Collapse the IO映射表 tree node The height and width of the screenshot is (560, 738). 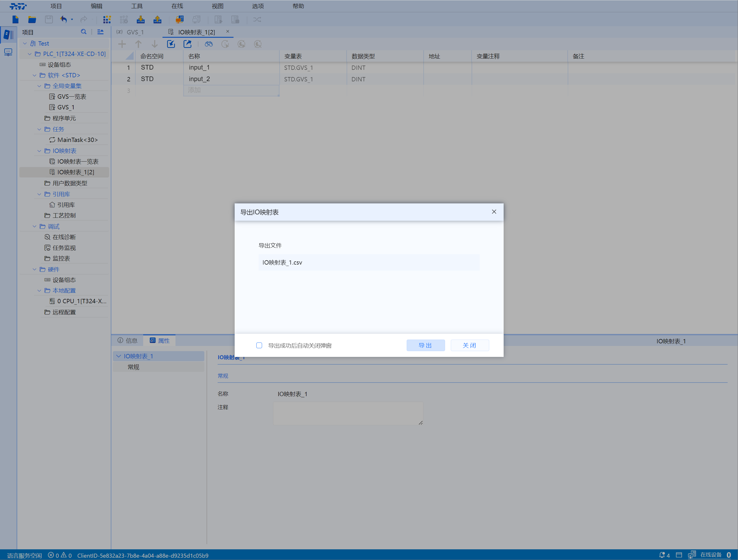(39, 151)
